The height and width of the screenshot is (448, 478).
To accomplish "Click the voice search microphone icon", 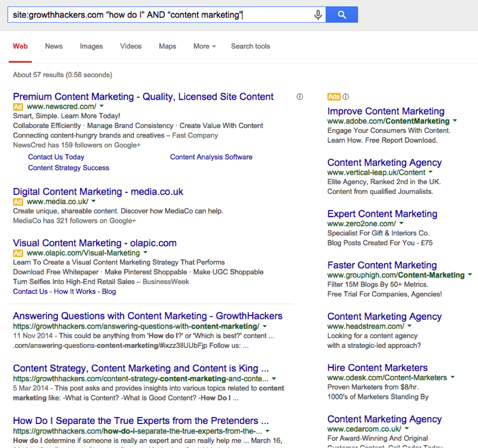I will tap(318, 15).
